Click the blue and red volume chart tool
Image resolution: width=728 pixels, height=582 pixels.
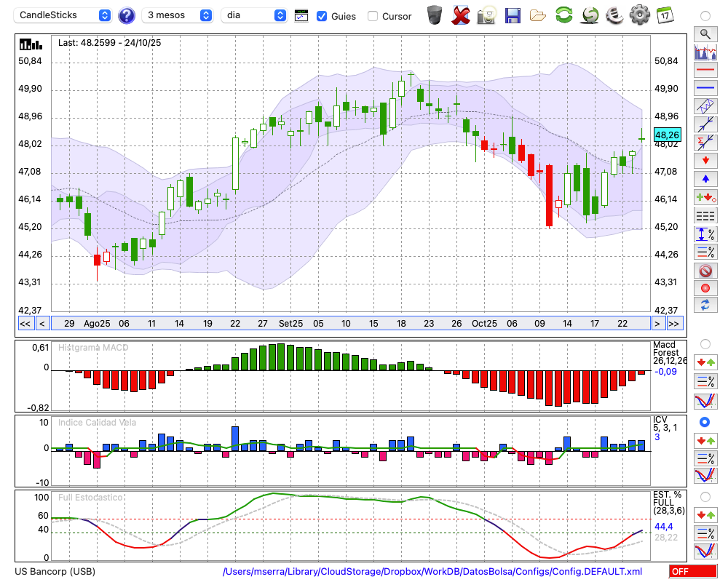[705, 52]
